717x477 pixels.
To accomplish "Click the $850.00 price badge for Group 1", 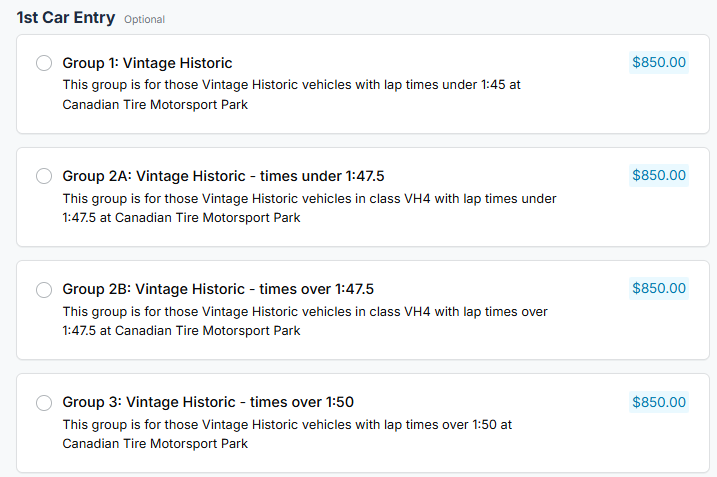I will tap(659, 62).
